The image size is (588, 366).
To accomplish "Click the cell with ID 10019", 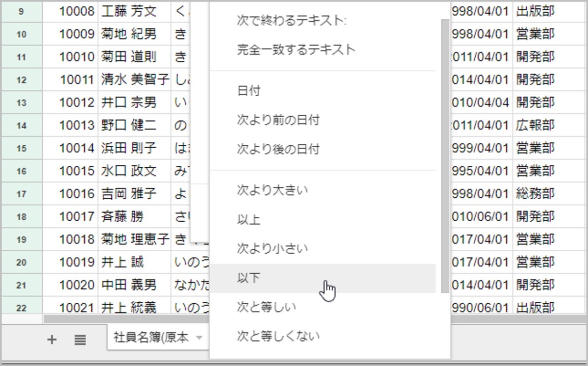I will [x=70, y=262].
